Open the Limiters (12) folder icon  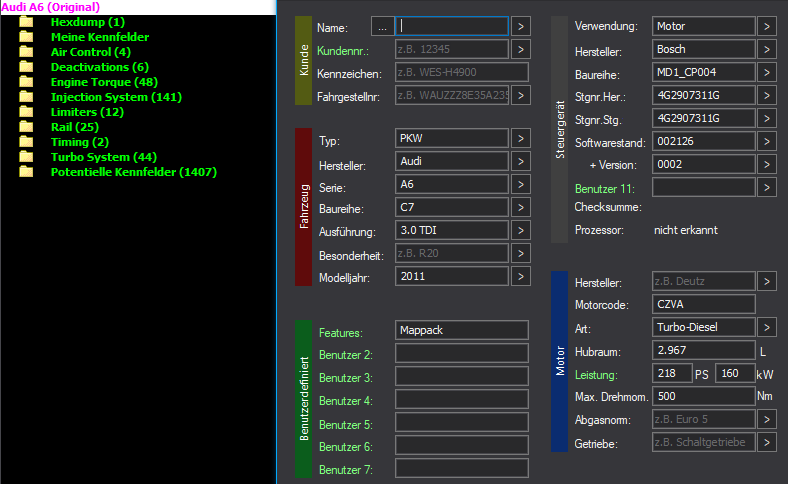(x=26, y=112)
